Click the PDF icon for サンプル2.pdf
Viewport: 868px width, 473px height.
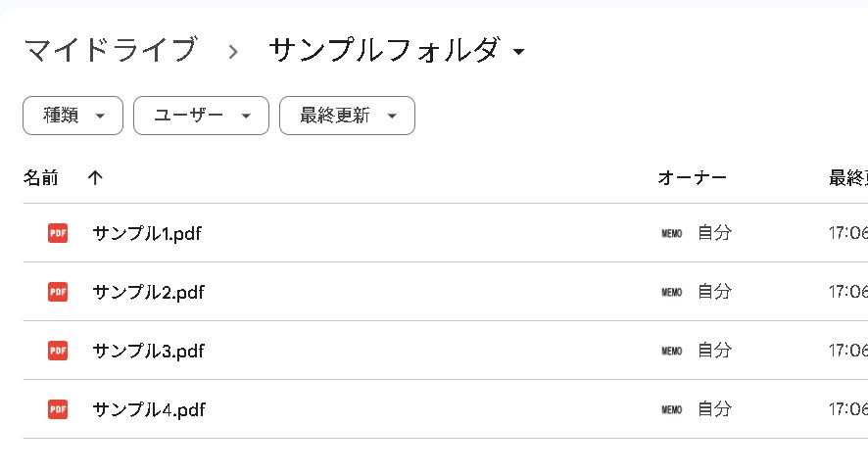click(x=58, y=292)
